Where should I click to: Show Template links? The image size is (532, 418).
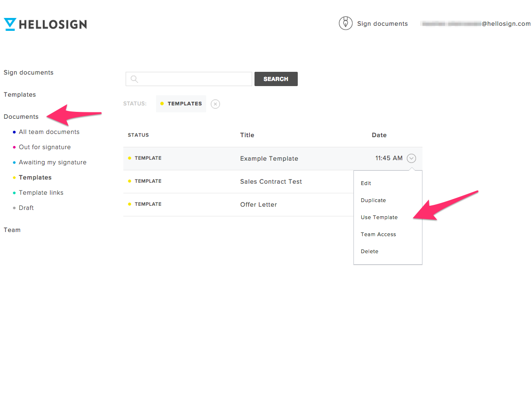pyautogui.click(x=41, y=193)
